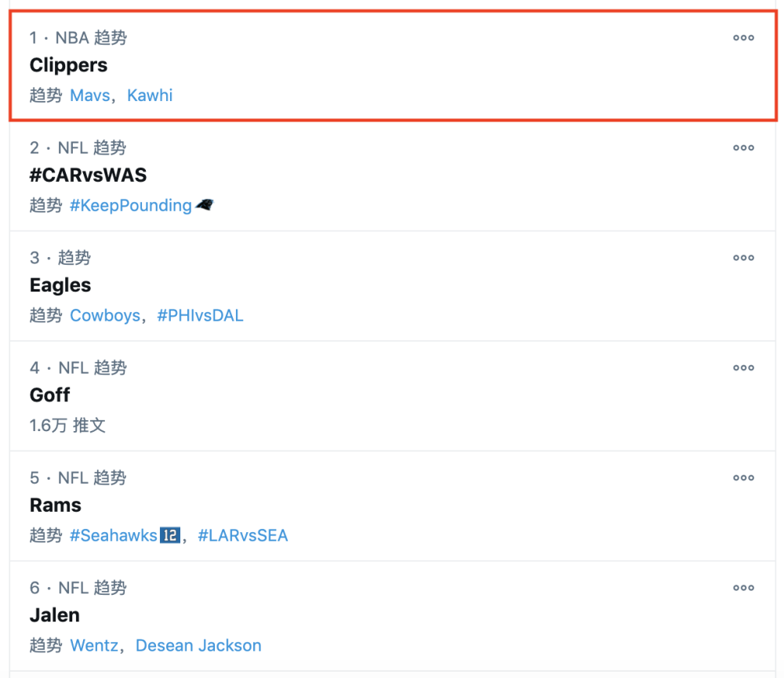The image size is (784, 678).
Task: Open more options for #CARvsWAS trend
Action: [743, 147]
